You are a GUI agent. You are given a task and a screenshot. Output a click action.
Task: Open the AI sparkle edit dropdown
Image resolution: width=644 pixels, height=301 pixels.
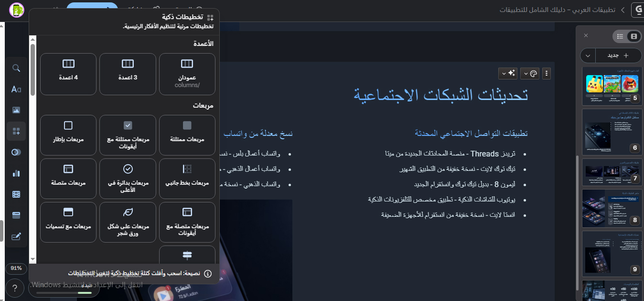pos(508,73)
